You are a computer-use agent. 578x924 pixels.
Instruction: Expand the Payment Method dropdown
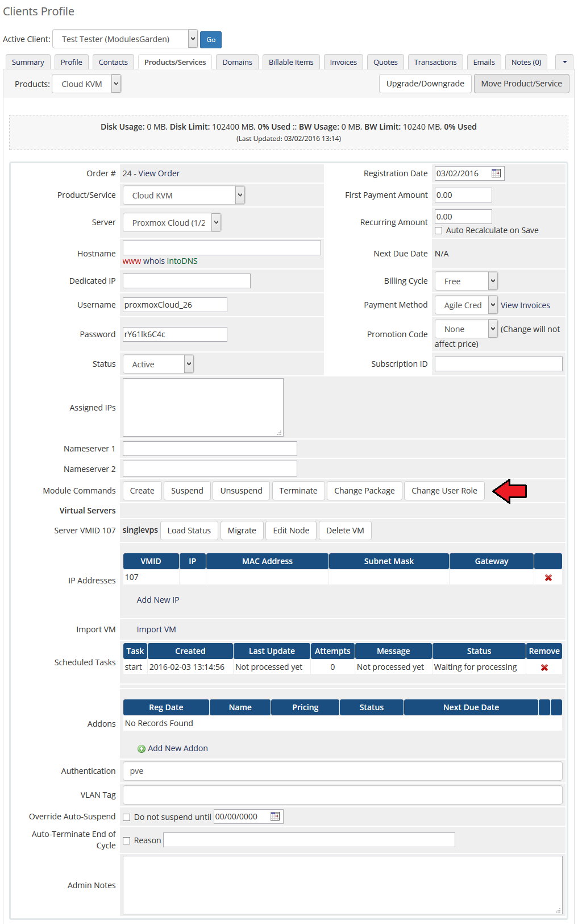coord(466,305)
